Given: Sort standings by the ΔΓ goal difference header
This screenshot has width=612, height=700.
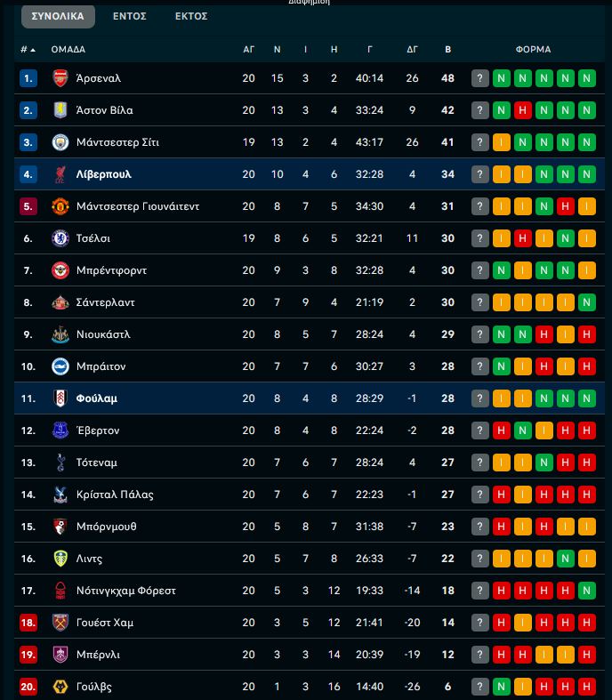Looking at the screenshot, I should [x=412, y=50].
